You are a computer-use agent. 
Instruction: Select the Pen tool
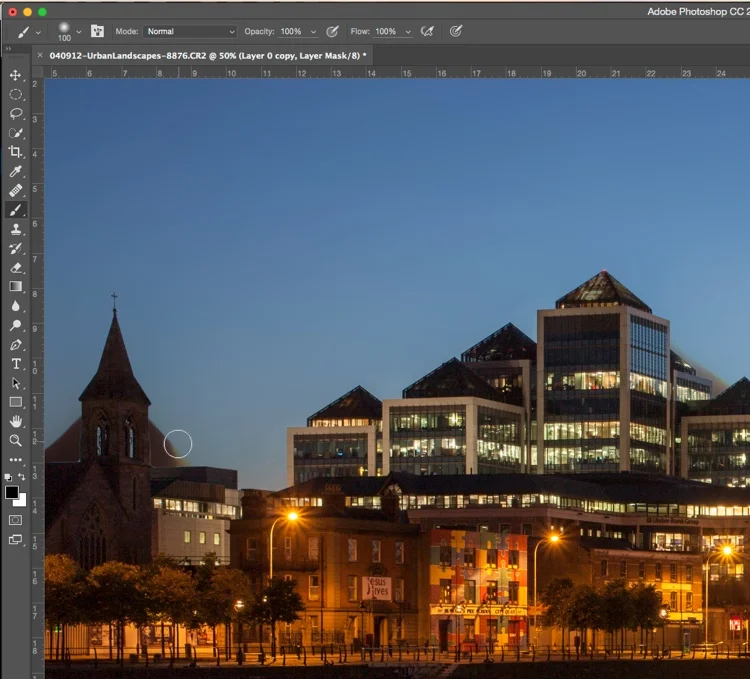(15, 345)
